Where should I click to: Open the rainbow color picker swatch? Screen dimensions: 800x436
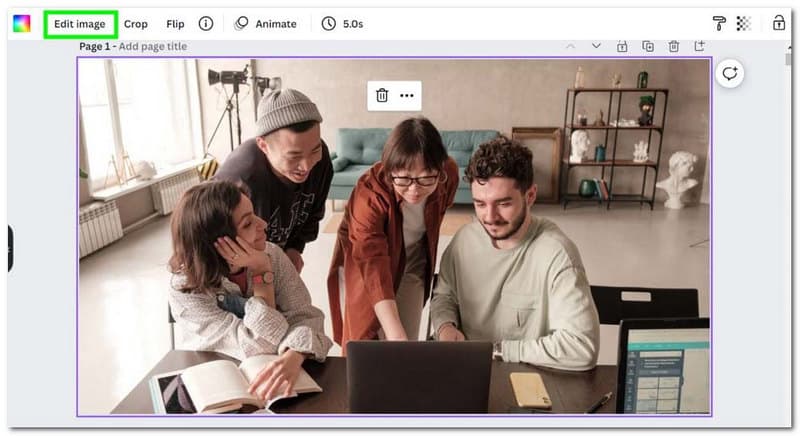[21, 23]
